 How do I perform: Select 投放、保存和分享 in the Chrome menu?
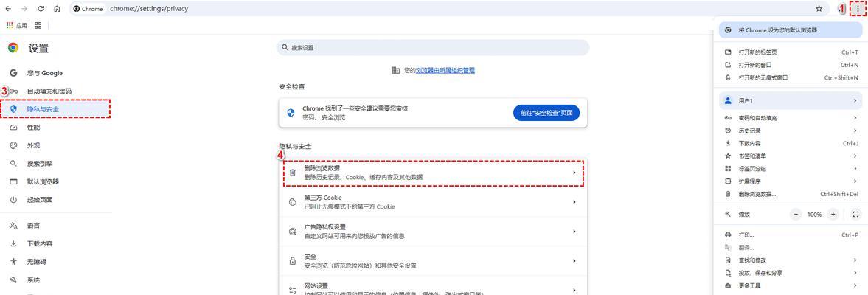(x=791, y=273)
